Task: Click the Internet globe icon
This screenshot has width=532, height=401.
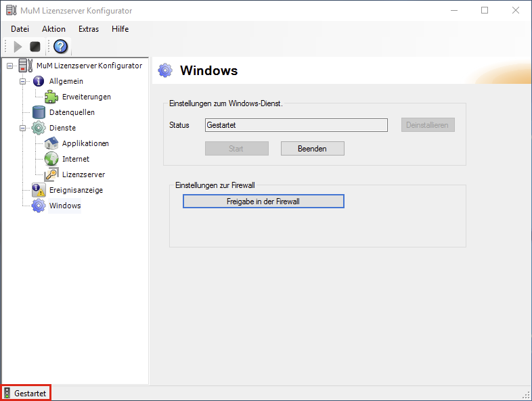Action: point(51,159)
